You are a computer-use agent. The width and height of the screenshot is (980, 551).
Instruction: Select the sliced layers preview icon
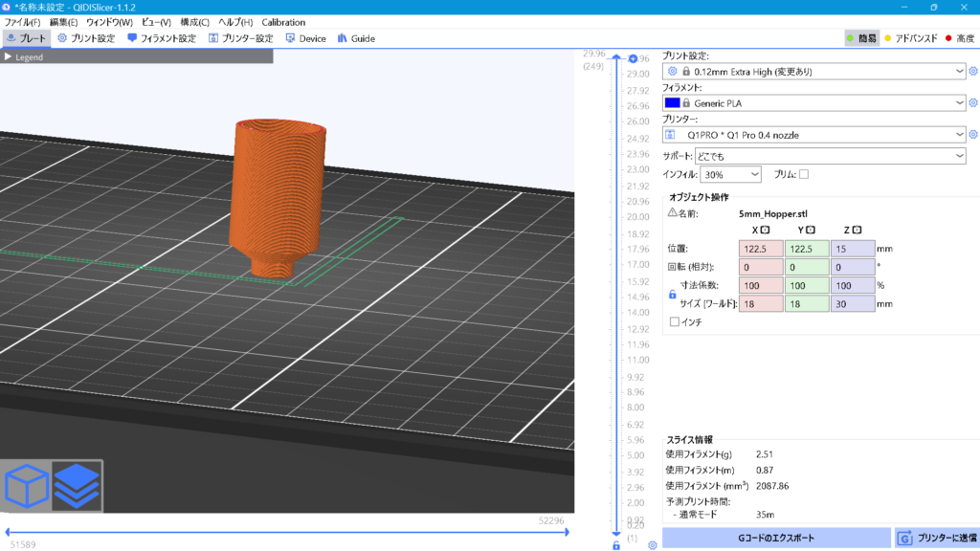click(x=76, y=486)
